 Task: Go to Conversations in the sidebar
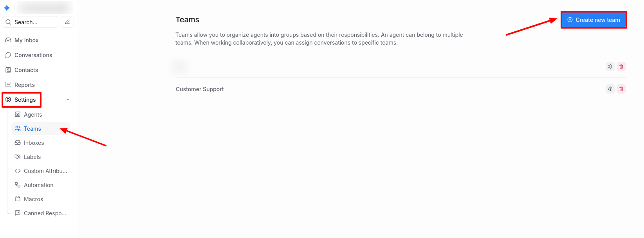33,55
